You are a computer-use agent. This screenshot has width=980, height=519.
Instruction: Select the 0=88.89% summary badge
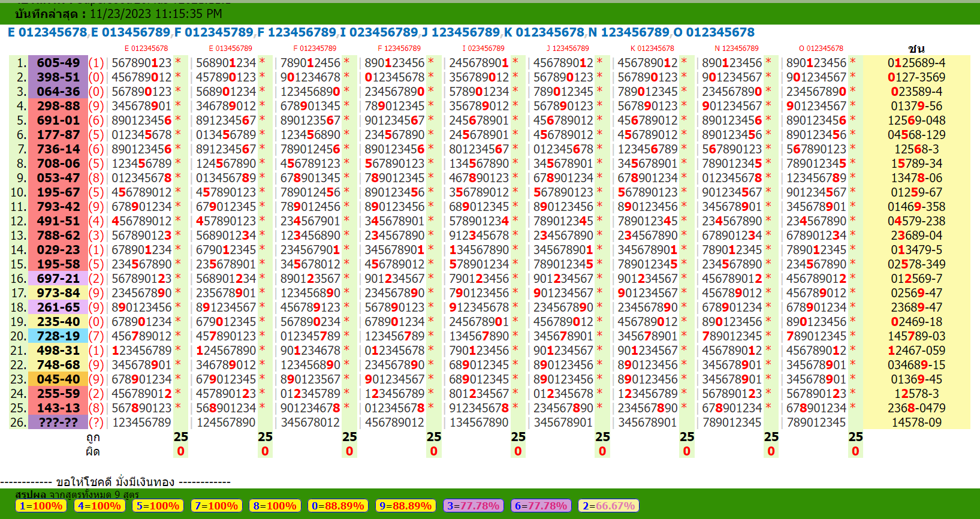(x=338, y=506)
